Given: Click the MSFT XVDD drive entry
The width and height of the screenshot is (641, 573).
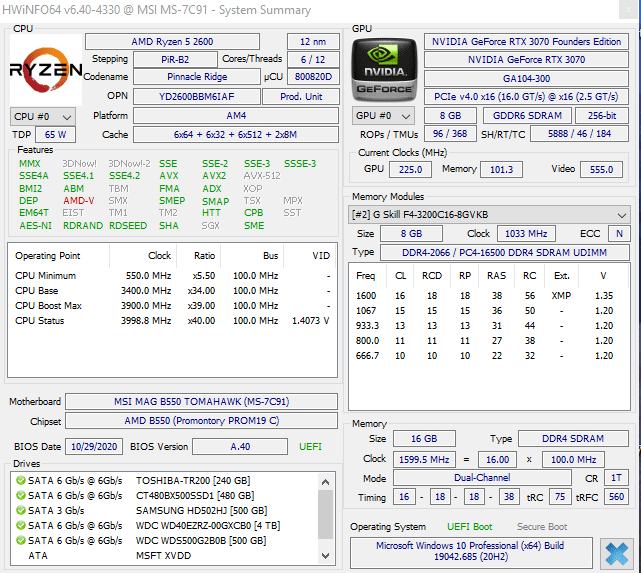Looking at the screenshot, I should pos(164,556).
